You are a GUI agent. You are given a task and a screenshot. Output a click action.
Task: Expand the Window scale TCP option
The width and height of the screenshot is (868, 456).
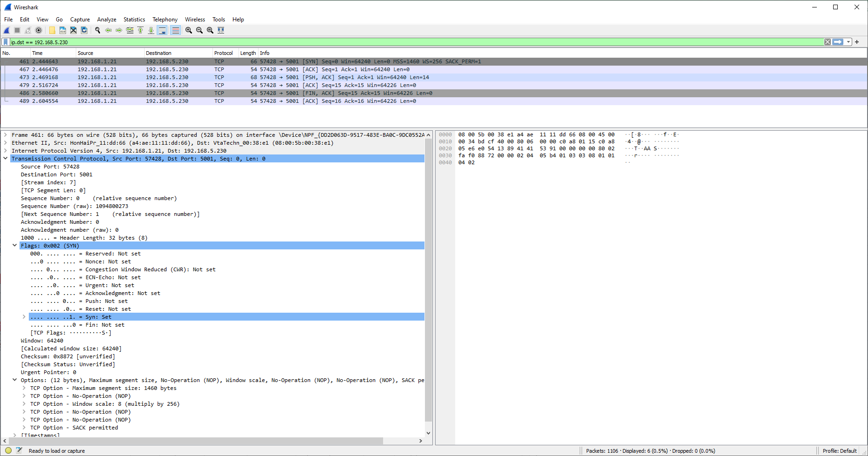tap(24, 404)
